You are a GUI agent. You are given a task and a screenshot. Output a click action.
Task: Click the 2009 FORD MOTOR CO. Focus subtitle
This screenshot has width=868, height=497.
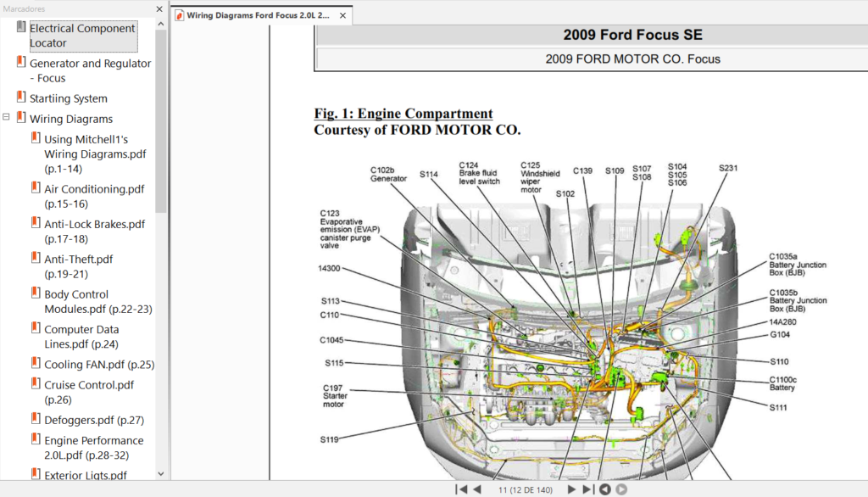tap(632, 59)
